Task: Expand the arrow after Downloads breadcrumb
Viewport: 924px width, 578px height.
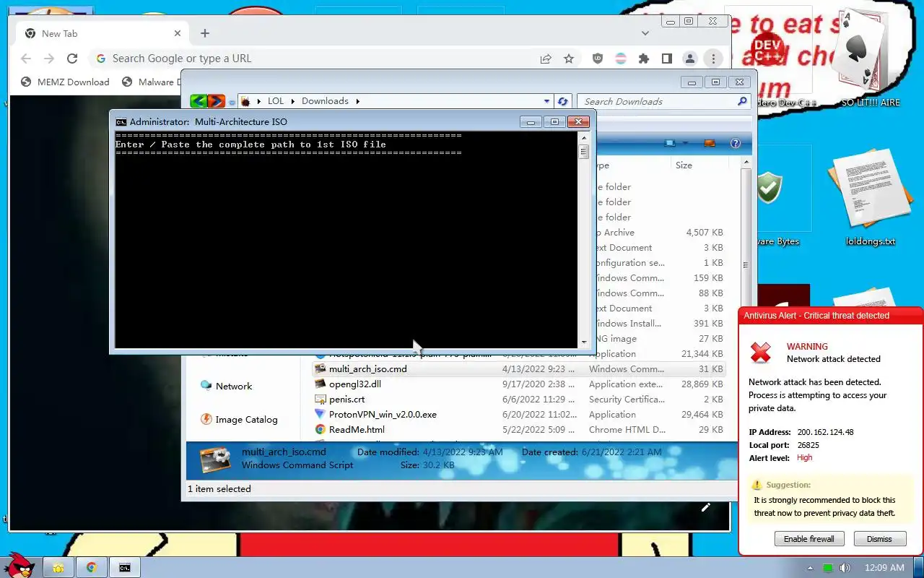Action: coord(357,101)
